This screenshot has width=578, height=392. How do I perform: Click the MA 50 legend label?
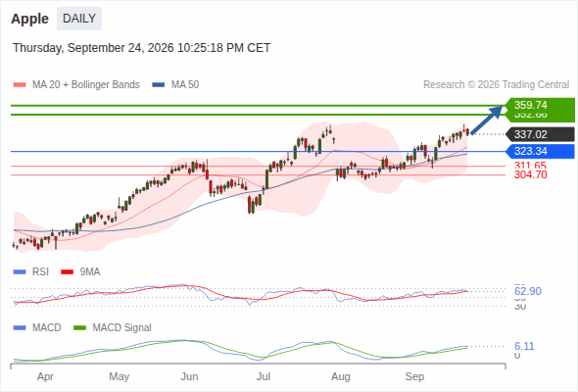click(185, 85)
